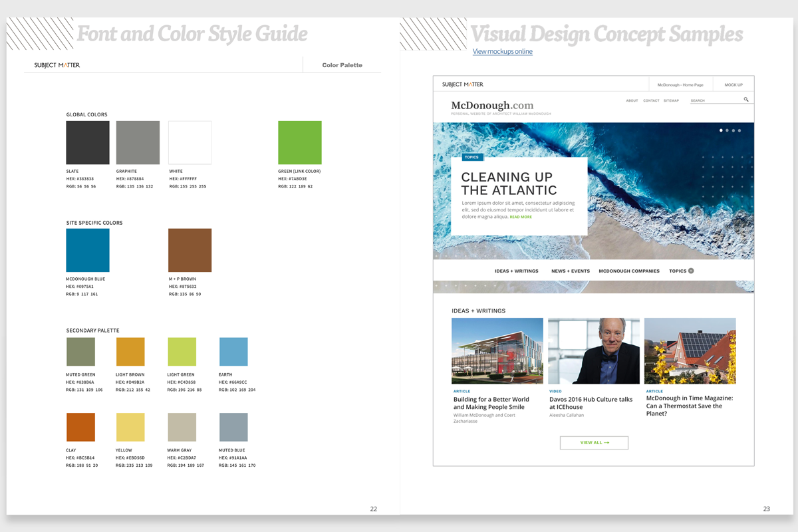Select the Green link color swatch
The height and width of the screenshot is (532, 798).
(x=300, y=142)
